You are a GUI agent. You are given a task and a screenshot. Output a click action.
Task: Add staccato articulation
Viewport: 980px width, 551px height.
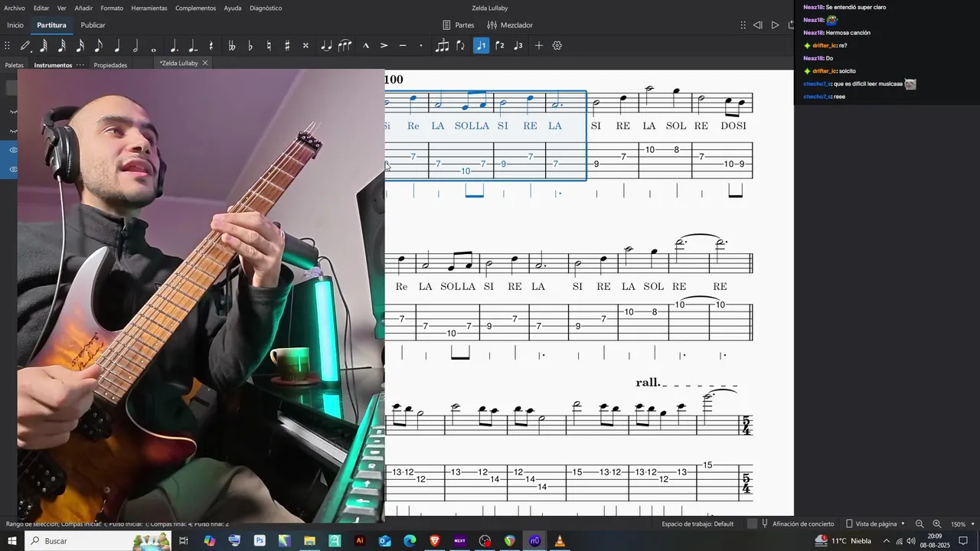421,46
